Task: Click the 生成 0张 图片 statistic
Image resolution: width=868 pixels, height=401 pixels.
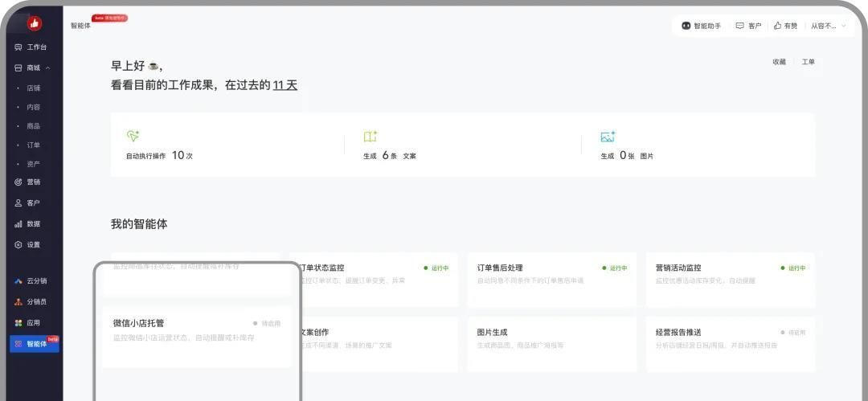Action: [627, 156]
